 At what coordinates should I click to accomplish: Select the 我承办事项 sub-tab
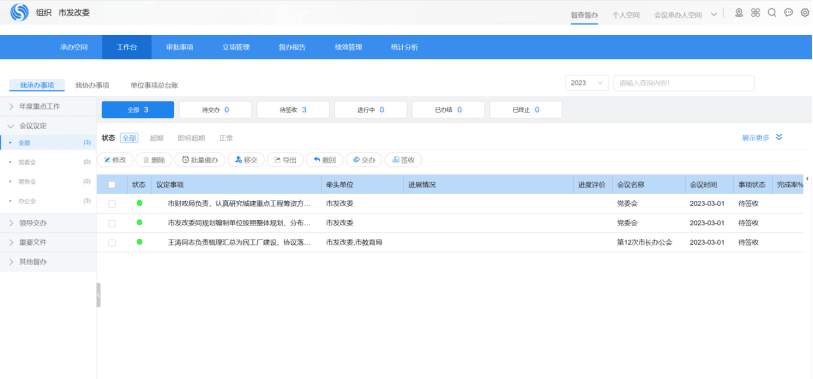[37, 85]
